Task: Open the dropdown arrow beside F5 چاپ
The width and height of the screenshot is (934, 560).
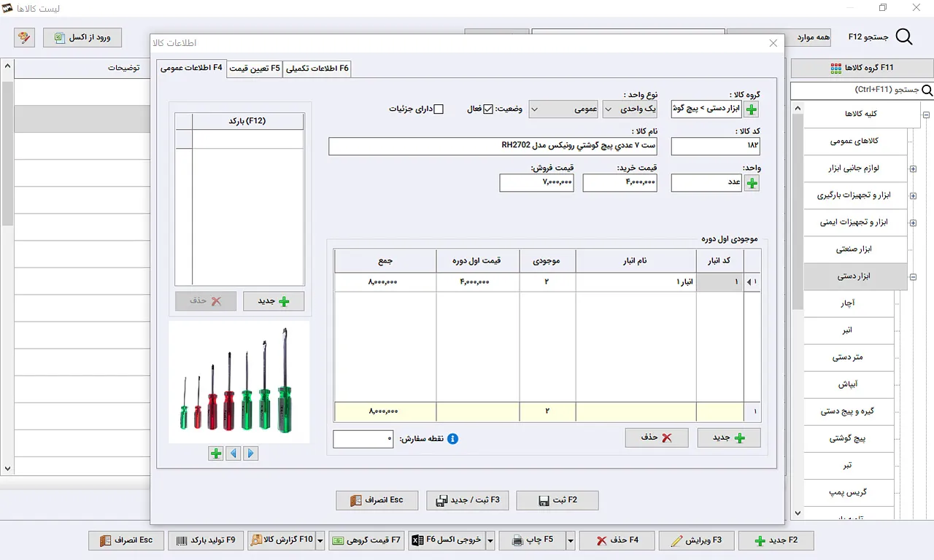Action: pos(571,540)
